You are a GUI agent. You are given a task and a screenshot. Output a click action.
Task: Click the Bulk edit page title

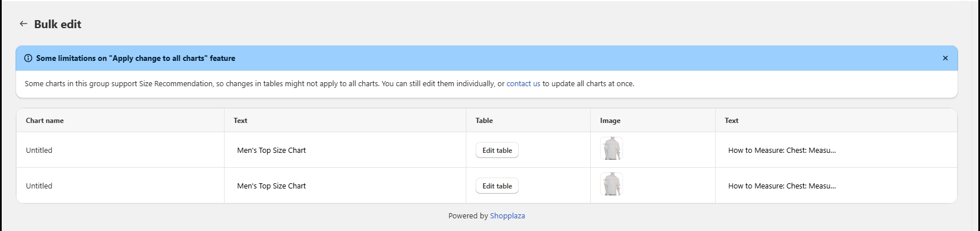58,24
